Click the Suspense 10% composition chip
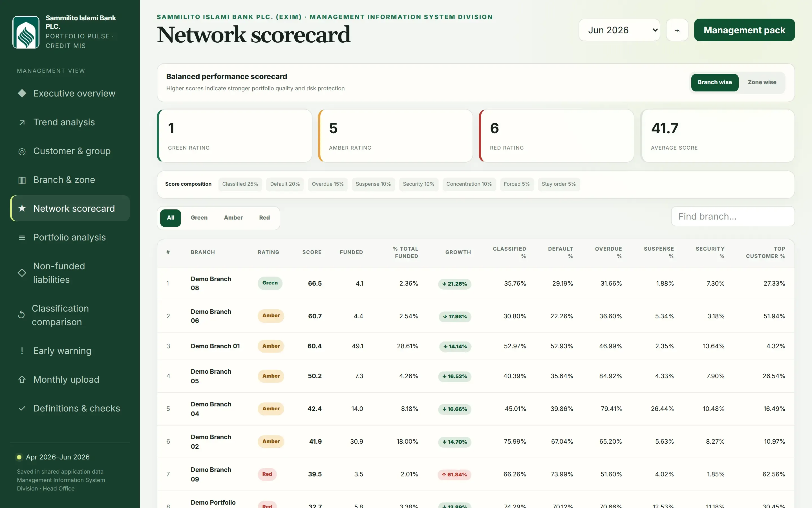Image resolution: width=812 pixels, height=508 pixels. pos(373,184)
